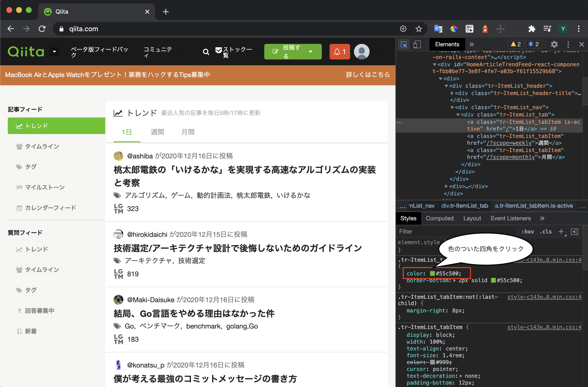Viewport: 588px width, 387px height.
Task: Click the green #55c500 color swatch
Action: coord(432,273)
